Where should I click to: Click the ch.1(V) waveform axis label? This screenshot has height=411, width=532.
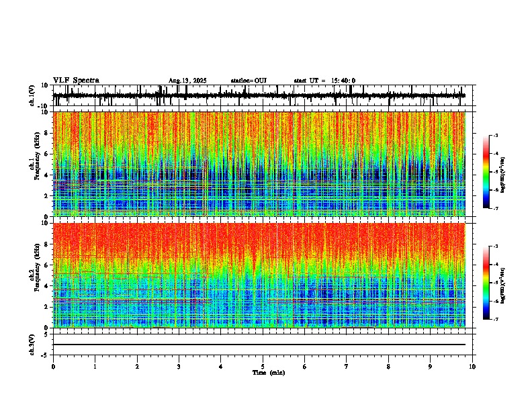32,95
